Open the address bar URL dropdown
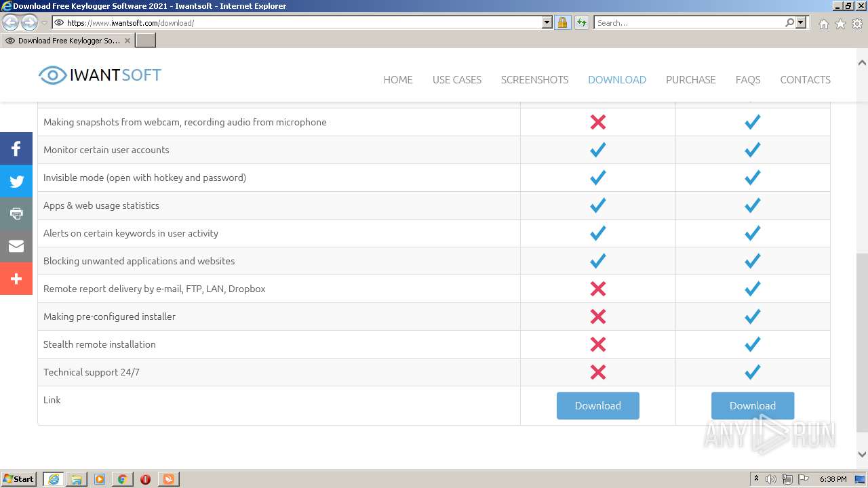The height and width of the screenshot is (488, 868). click(547, 22)
